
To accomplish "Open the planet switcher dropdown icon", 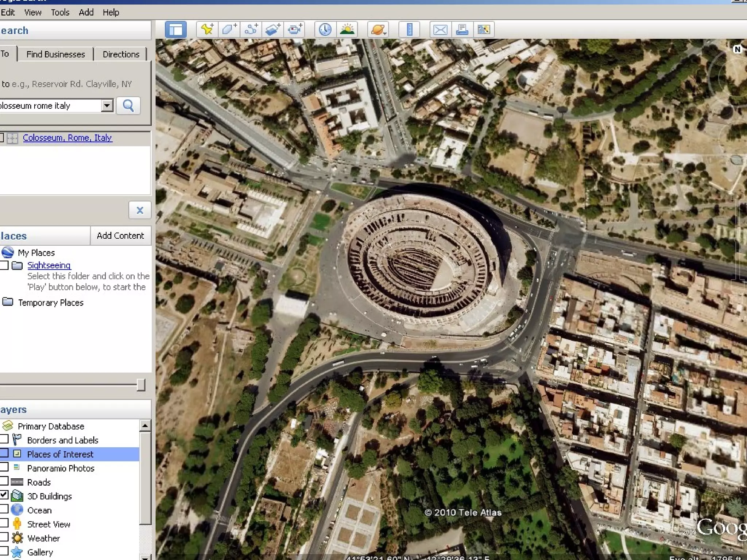I will pyautogui.click(x=378, y=30).
